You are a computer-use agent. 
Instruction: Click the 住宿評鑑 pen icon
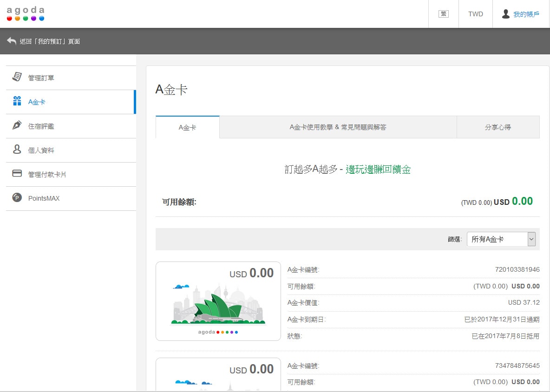17,125
